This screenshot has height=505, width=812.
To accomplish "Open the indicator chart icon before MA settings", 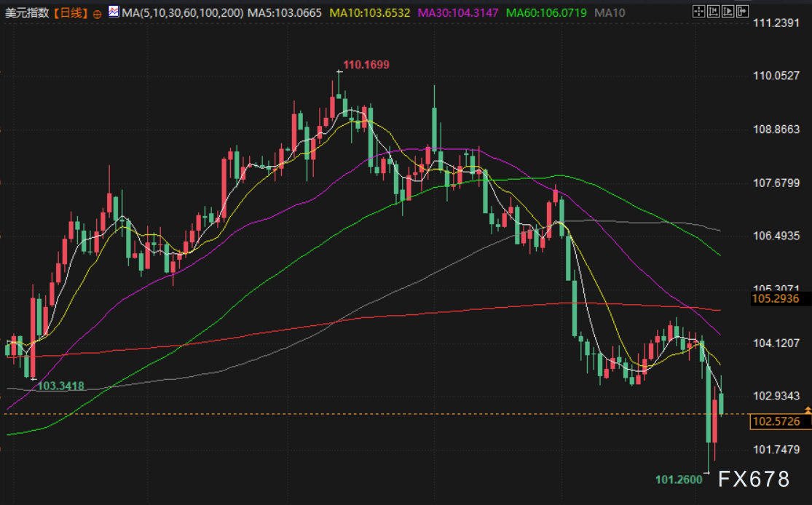I will pos(114,12).
